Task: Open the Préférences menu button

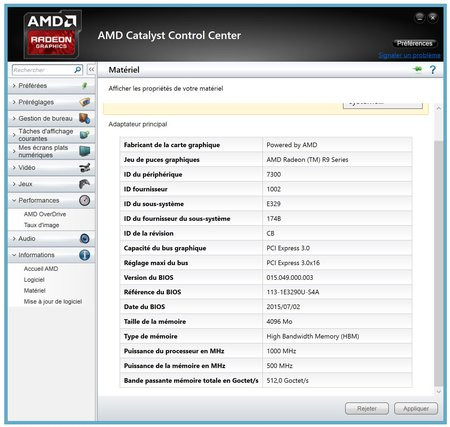Action: 414,43
